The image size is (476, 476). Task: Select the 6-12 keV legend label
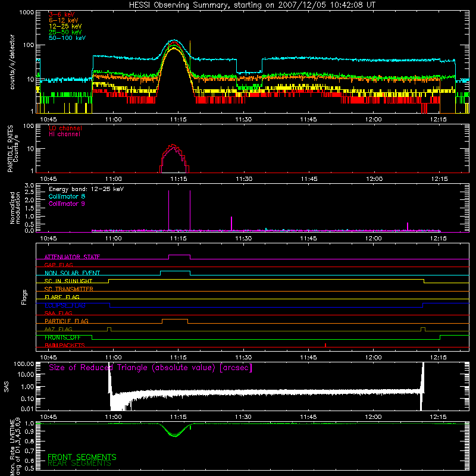(64, 20)
